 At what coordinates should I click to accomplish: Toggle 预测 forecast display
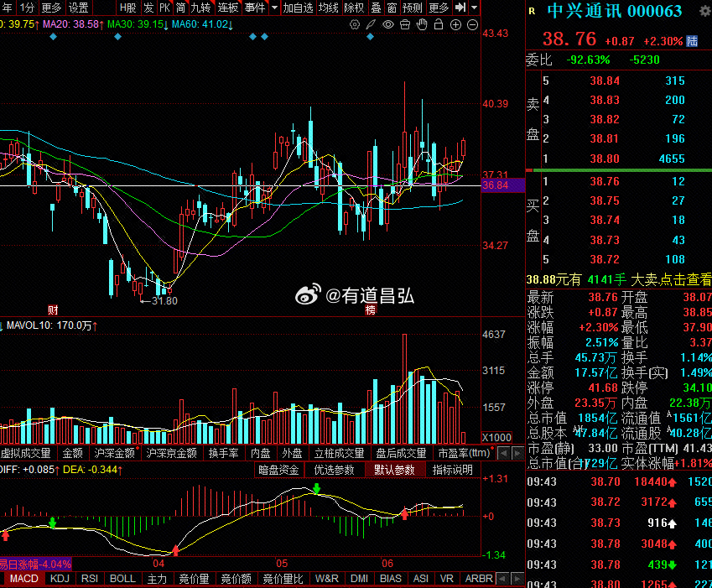pos(413,8)
